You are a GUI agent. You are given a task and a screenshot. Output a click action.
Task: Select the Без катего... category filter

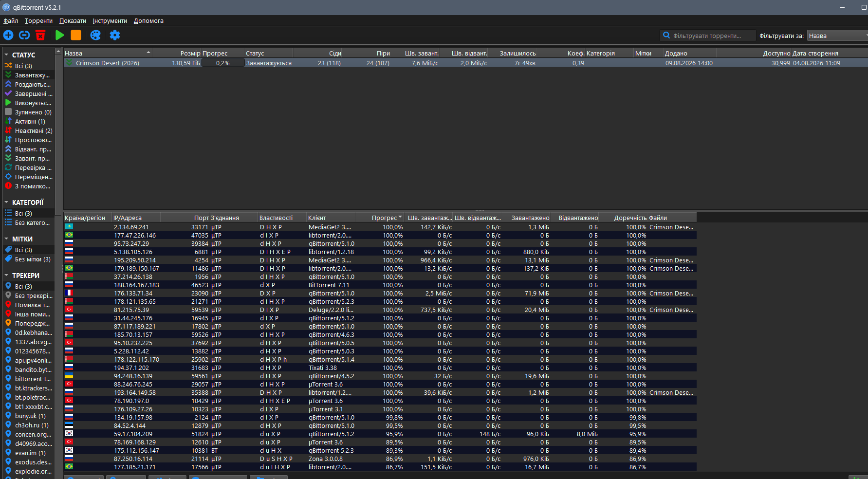point(28,222)
